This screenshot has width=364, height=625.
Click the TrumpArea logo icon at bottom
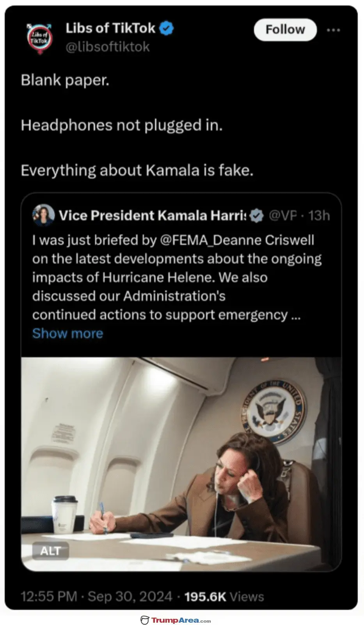145,620
